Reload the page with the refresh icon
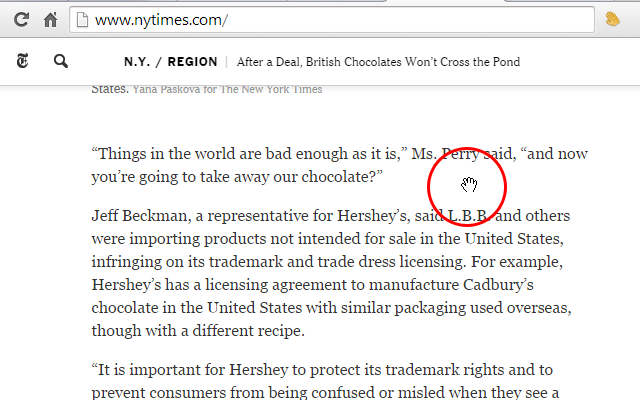Screen dimensions: 640x400 coord(21,20)
